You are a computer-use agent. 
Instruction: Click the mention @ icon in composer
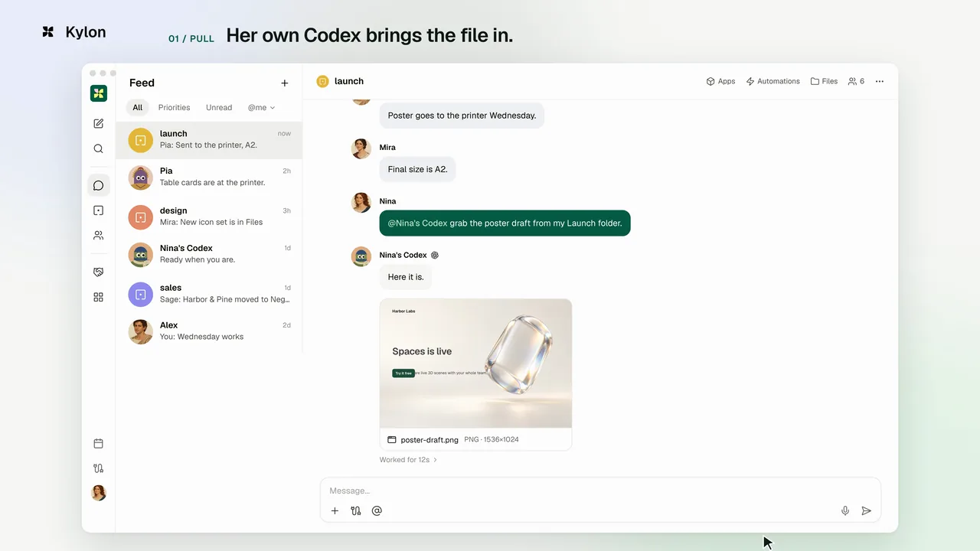(377, 510)
